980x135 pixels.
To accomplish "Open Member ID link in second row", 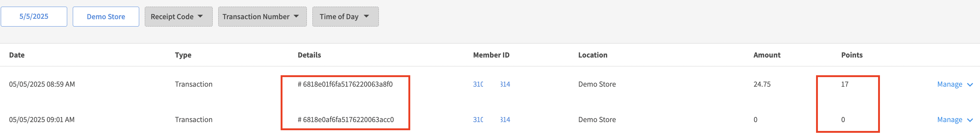I will tap(491, 120).
